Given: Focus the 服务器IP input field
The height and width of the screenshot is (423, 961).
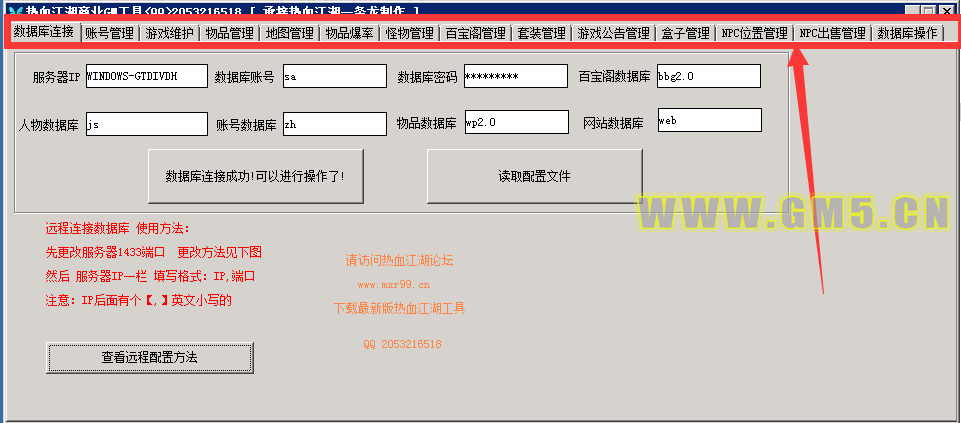Looking at the screenshot, I should pos(146,77).
